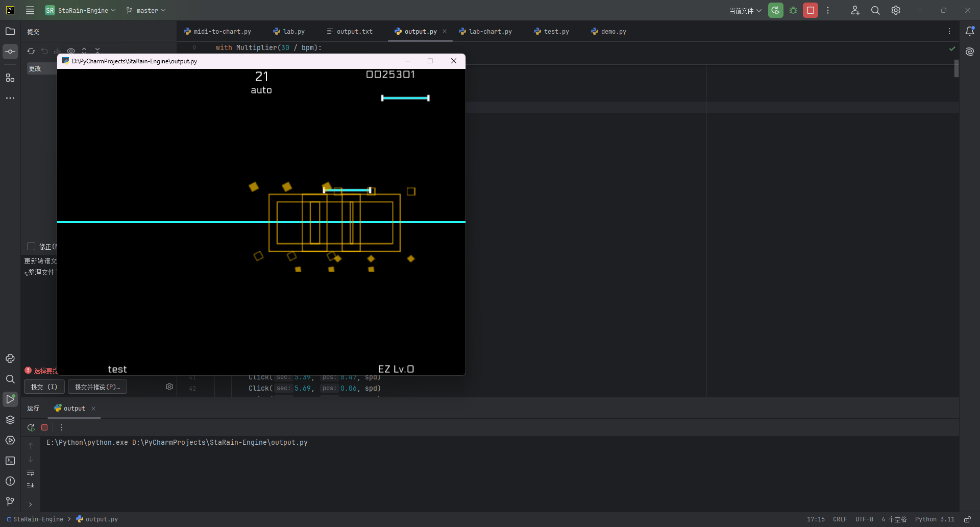Switch to the lab-chart.py tab
Image resolution: width=980 pixels, height=527 pixels.
tap(489, 32)
